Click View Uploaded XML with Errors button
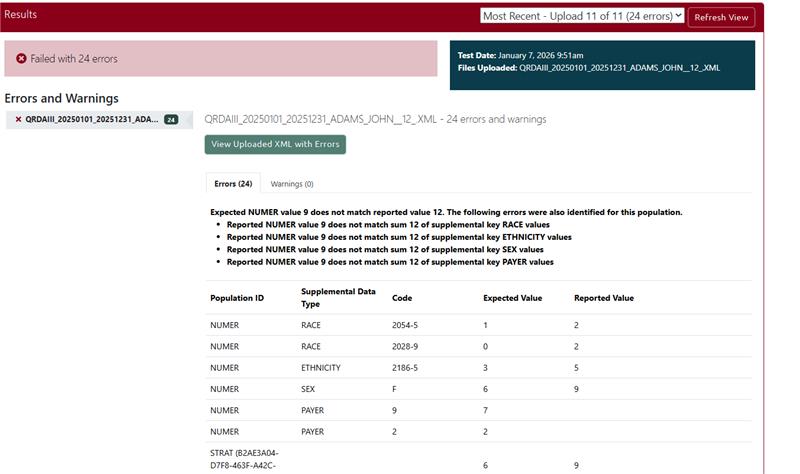The height and width of the screenshot is (474, 800). [275, 144]
